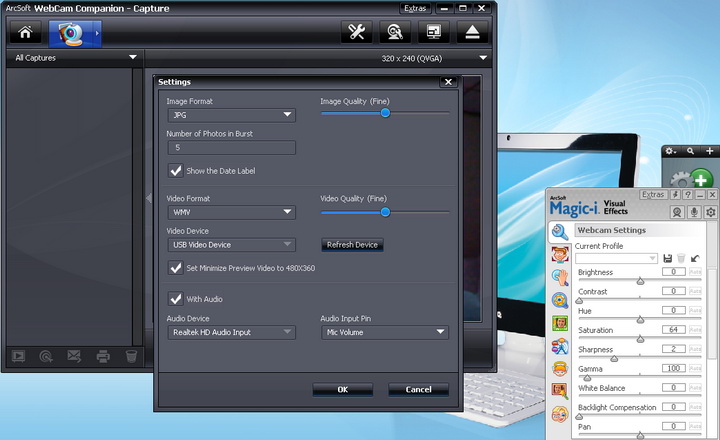Screen dimensions: 720x440
Task: Click the webcam properties toolbar icon
Action: pyautogui.click(x=395, y=33)
